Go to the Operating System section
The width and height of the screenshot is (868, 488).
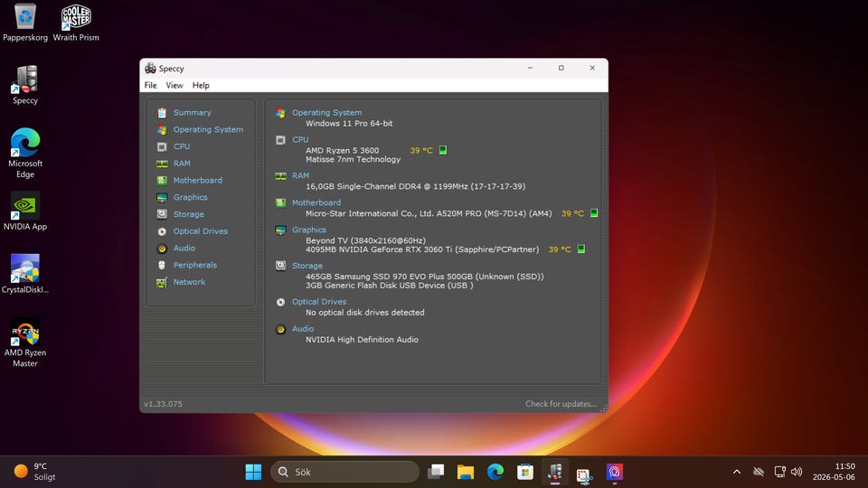pyautogui.click(x=208, y=129)
